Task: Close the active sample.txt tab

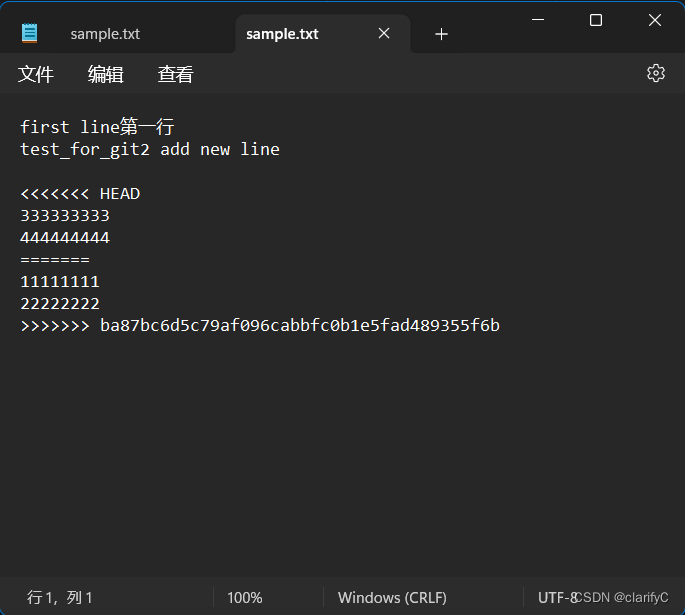Action: point(384,33)
